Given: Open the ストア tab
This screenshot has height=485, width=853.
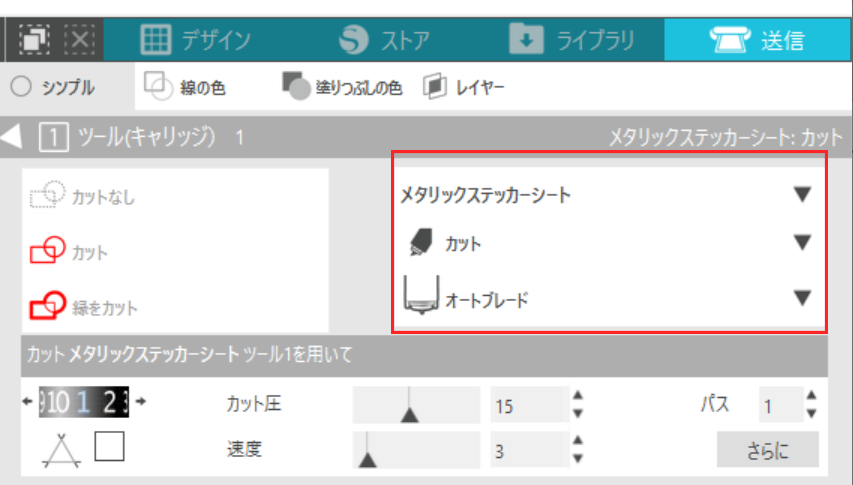Looking at the screenshot, I should click(x=384, y=40).
